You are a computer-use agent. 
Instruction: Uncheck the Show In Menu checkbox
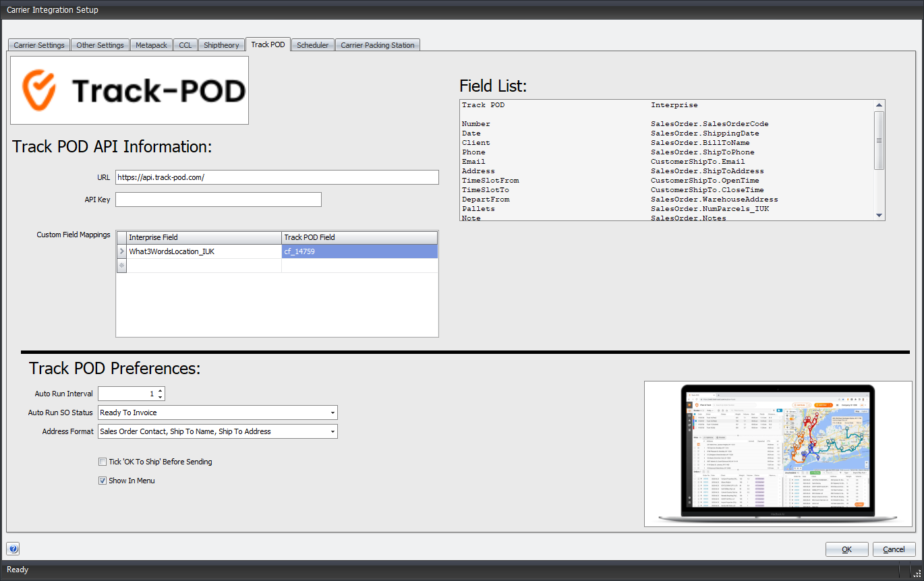103,481
